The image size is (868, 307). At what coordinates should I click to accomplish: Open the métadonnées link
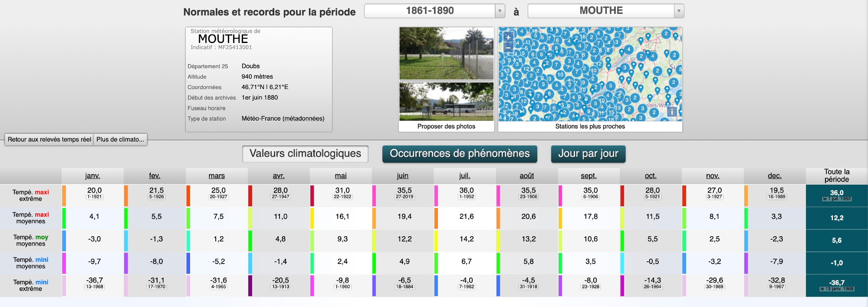(x=303, y=119)
